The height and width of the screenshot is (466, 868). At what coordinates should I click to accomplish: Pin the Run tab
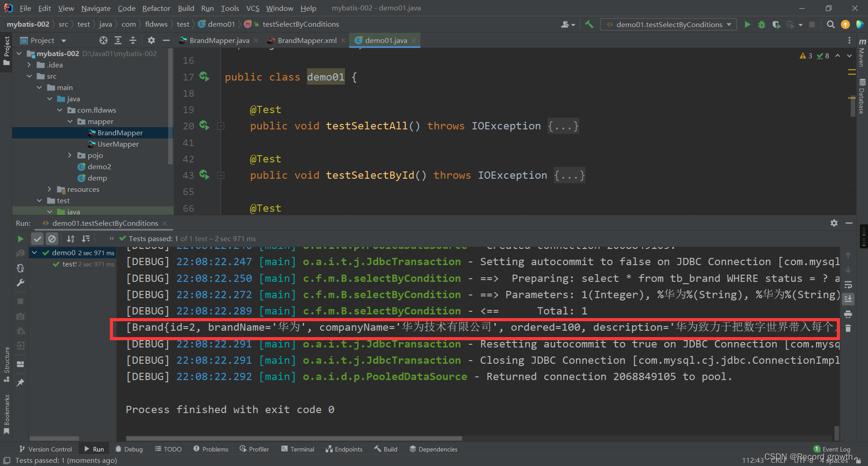[20, 383]
